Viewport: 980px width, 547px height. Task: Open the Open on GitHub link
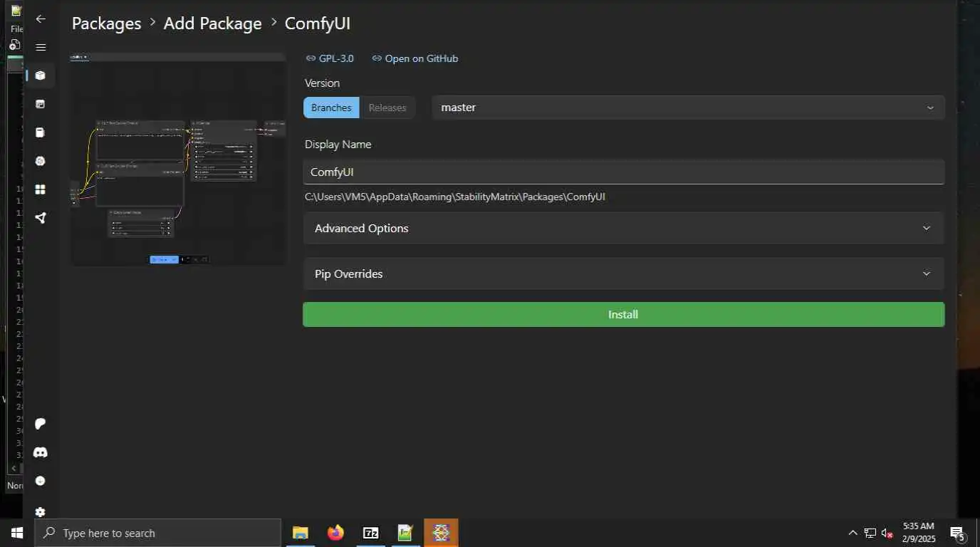click(422, 58)
